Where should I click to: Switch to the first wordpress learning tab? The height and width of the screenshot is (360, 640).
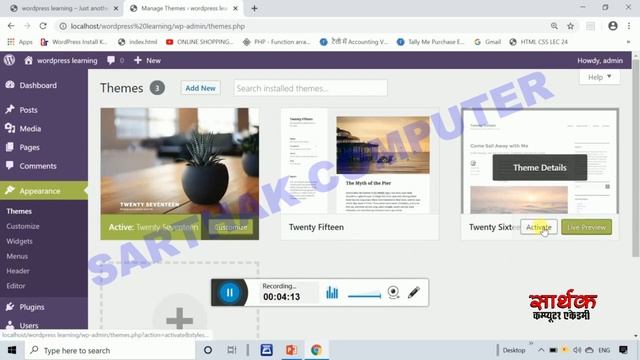click(x=64, y=8)
